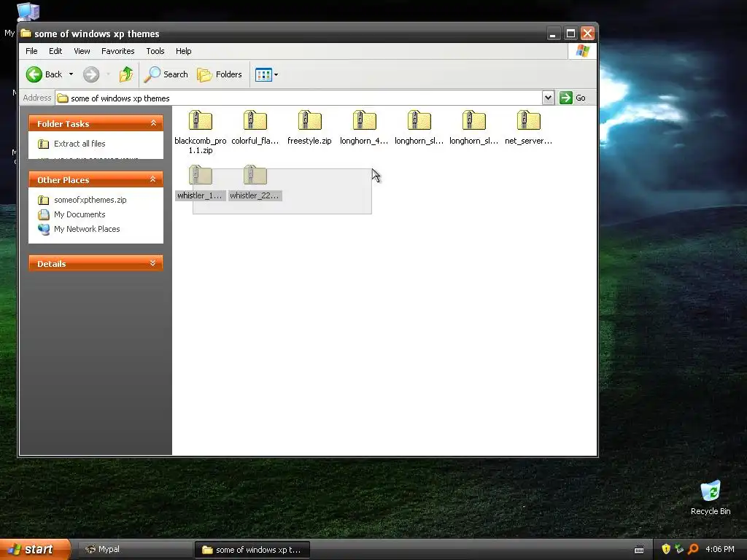
Task: Expand the Details panel
Action: [x=153, y=263]
